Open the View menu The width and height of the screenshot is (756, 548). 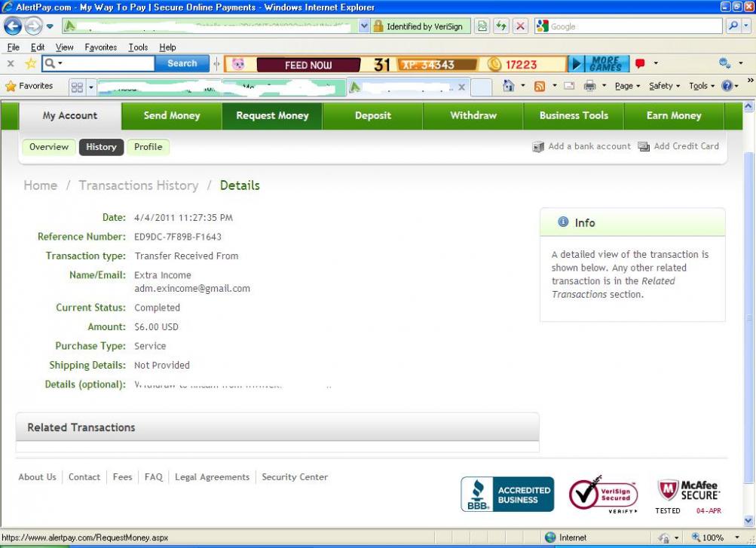point(64,47)
